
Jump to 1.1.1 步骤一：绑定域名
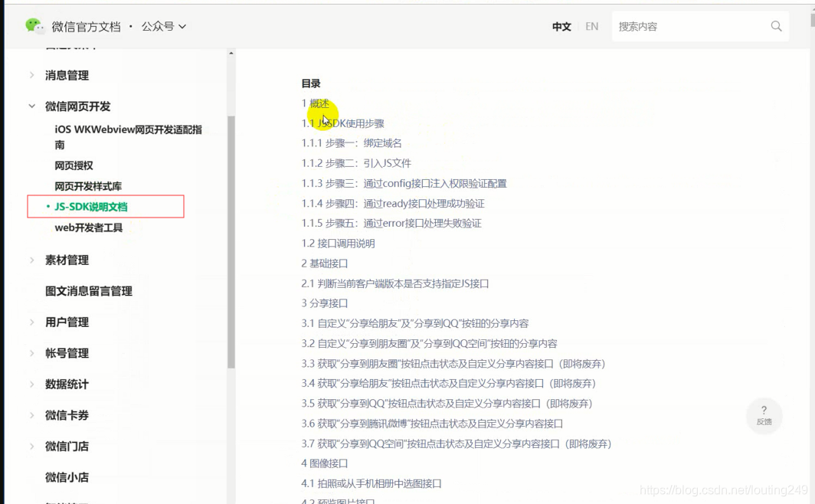[352, 143]
